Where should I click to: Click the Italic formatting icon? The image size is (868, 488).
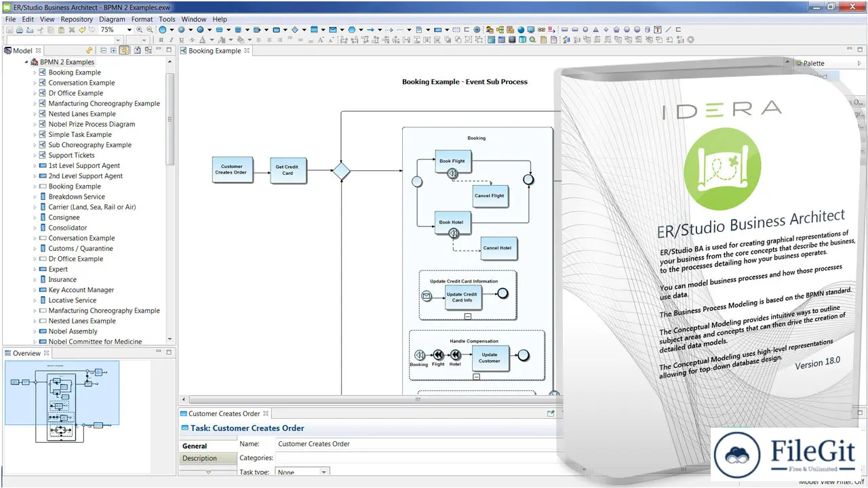(x=171, y=40)
